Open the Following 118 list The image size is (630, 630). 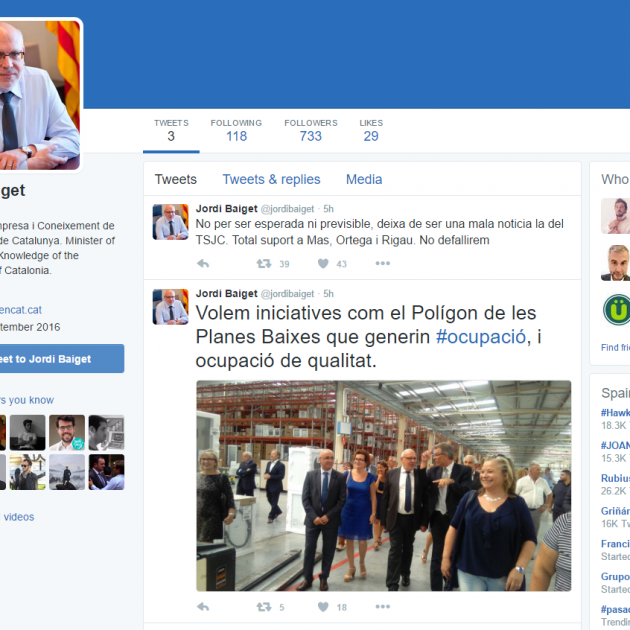[x=236, y=130]
